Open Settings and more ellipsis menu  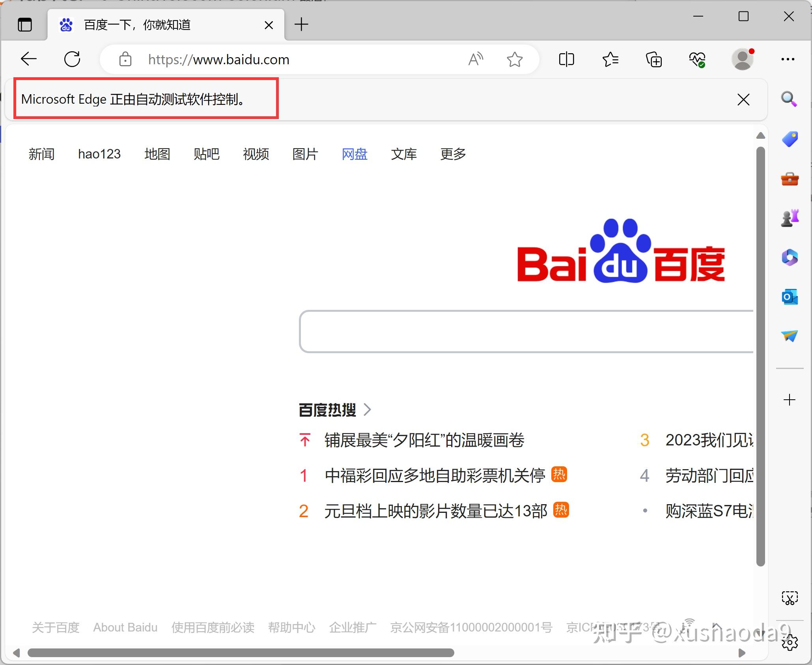point(788,59)
